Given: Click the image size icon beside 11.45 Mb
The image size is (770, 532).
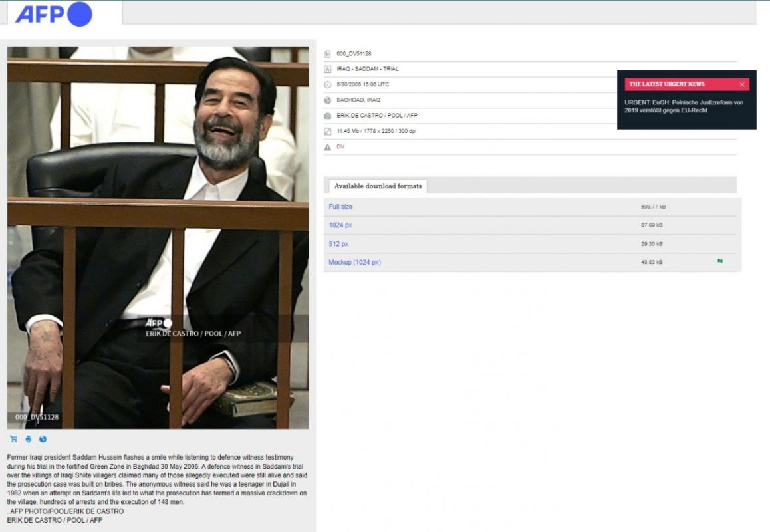Looking at the screenshot, I should pos(327,131).
